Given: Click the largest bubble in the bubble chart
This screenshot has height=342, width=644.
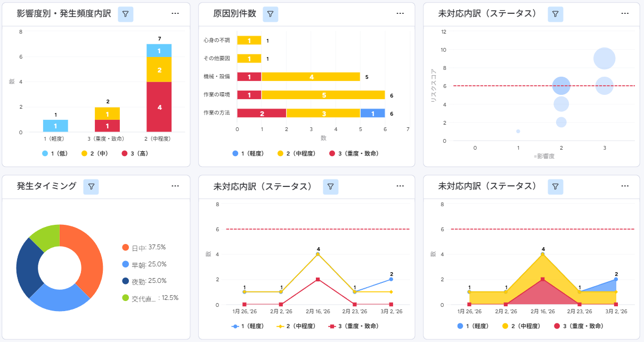Looking at the screenshot, I should [x=604, y=59].
